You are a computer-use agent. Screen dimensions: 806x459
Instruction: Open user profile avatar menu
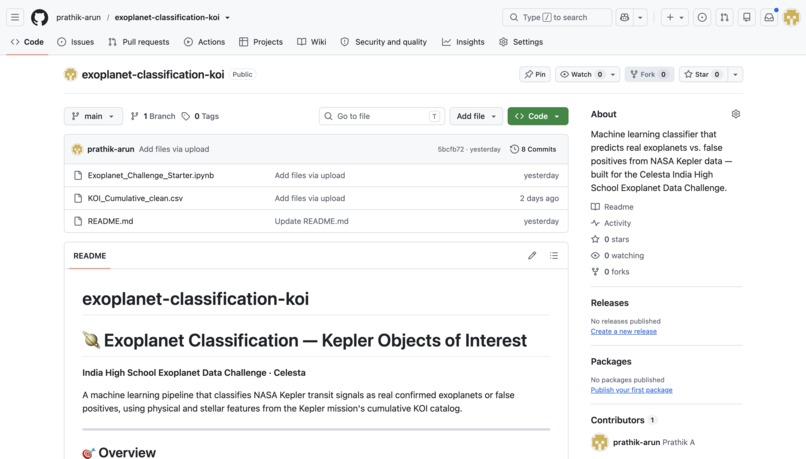[x=792, y=17]
